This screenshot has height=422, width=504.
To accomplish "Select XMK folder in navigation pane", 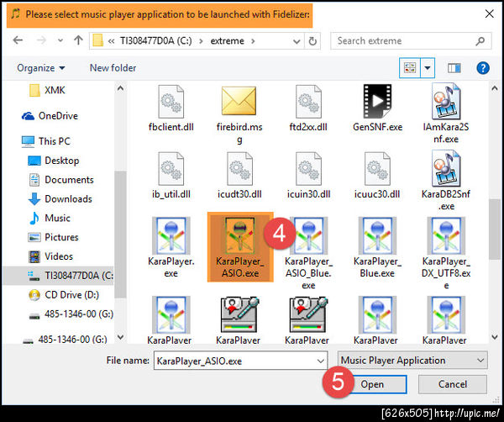I will point(48,90).
